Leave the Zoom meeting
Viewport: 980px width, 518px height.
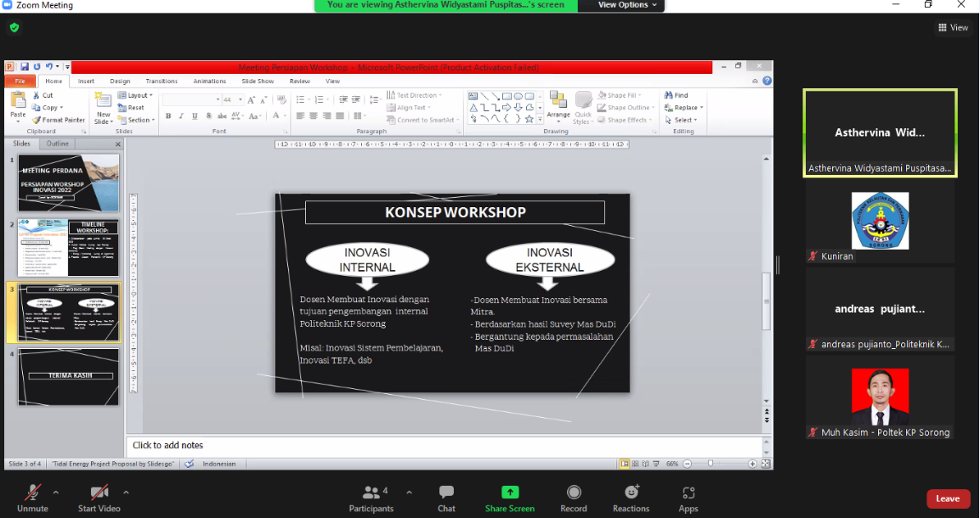click(x=948, y=498)
